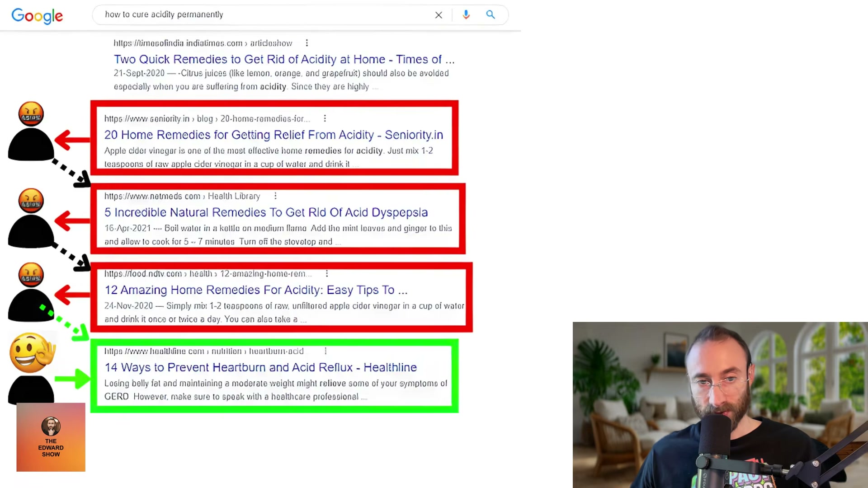
Task: Open Two Quick Remedies to Get Rid of Acidity link
Action: point(284,59)
